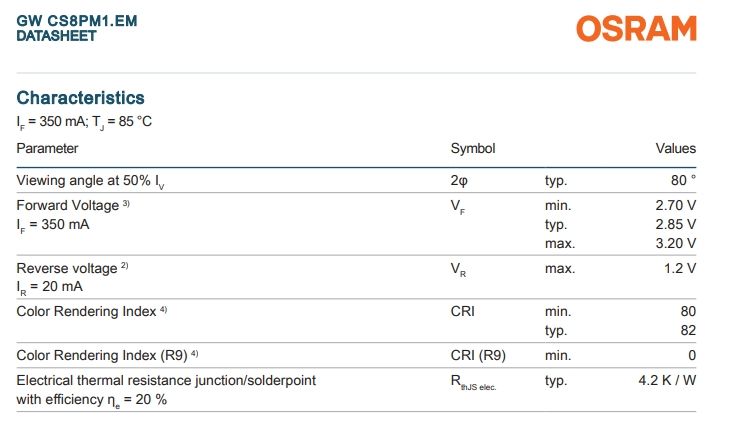The height and width of the screenshot is (425, 731).
Task: Click the DATASHEET subtitle text
Action: pos(57,36)
